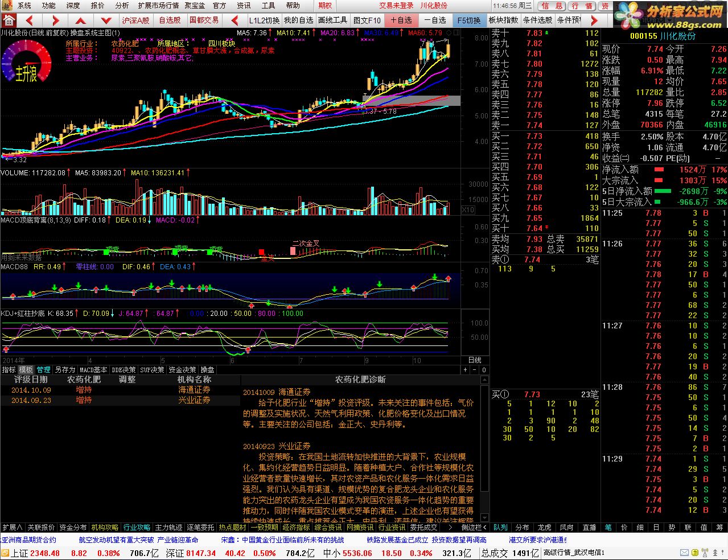Expand the 扩展∧ bottom panel toggle
728x560 pixels.
tap(13, 528)
